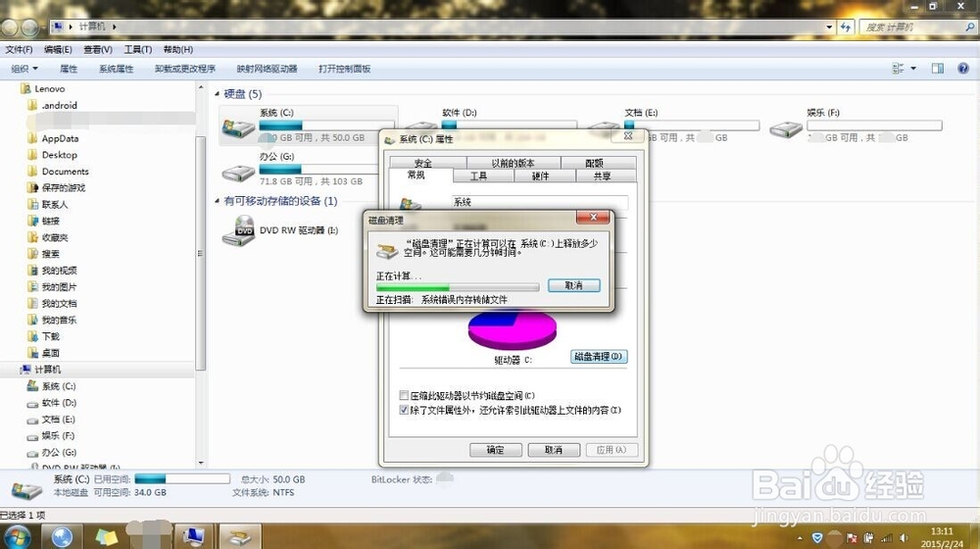Click the volume speaker tray icon
980x549 pixels.
tap(904, 538)
